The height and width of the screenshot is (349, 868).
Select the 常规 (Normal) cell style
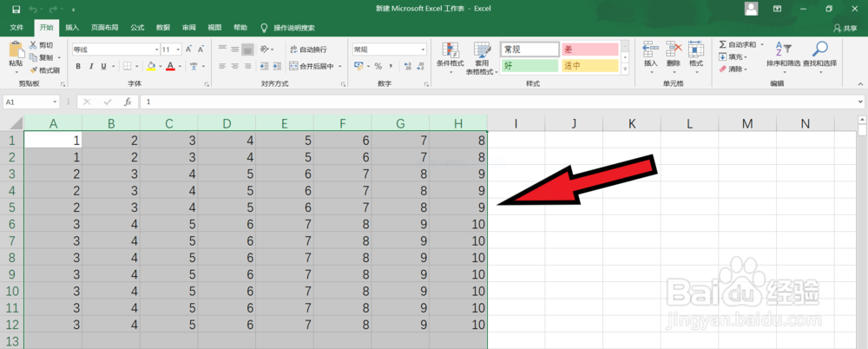click(x=529, y=49)
